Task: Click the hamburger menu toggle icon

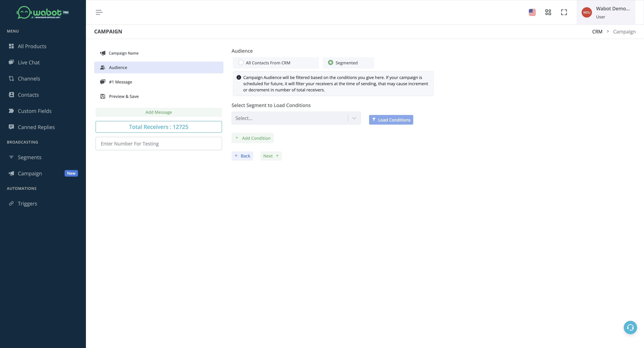Action: coord(99,12)
